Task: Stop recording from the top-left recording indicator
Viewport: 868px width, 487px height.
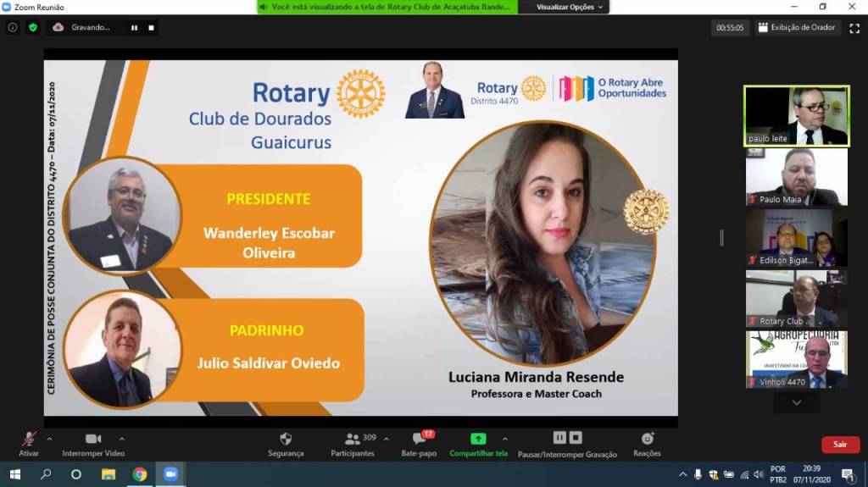Action: (x=151, y=27)
